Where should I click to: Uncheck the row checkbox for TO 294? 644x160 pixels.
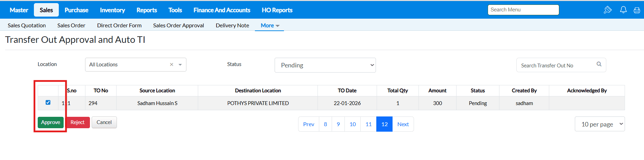(x=48, y=103)
